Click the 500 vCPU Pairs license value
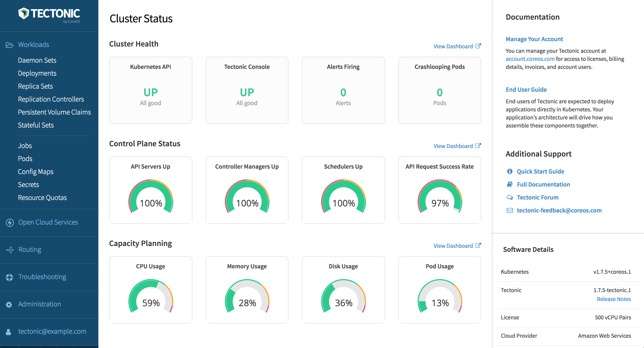This screenshot has height=348, width=644. pyautogui.click(x=613, y=317)
